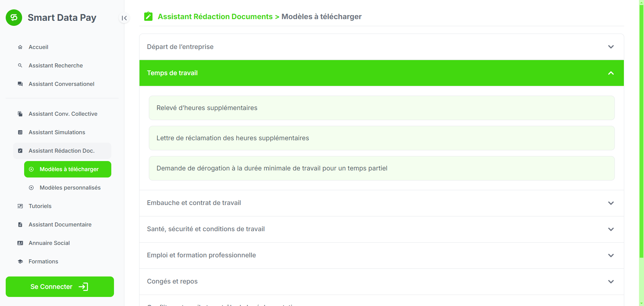Expand Congés et repos chevron
The image size is (644, 306).
click(x=611, y=282)
